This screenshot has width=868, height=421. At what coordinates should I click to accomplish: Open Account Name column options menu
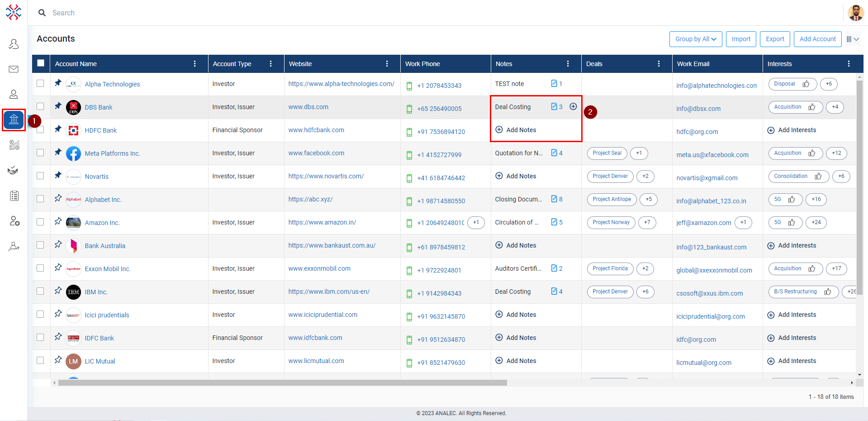pyautogui.click(x=195, y=64)
